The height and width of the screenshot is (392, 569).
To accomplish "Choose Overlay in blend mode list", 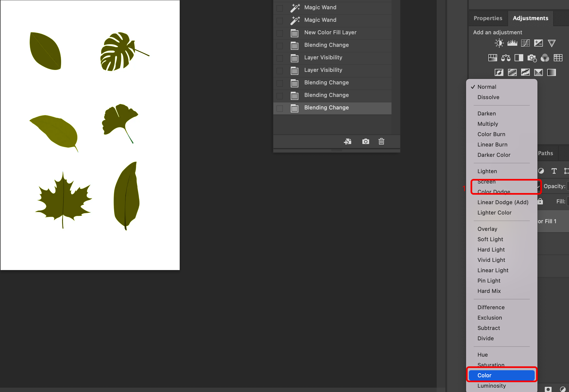I will (x=487, y=229).
